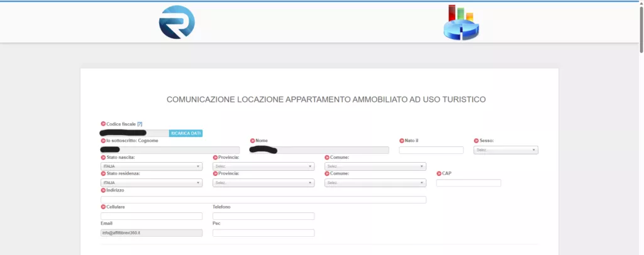This screenshot has width=644, height=255.
Task: Click the COMUNICAZIONE LOCAZIONE APPARTAMENTO heading text
Action: point(326,100)
